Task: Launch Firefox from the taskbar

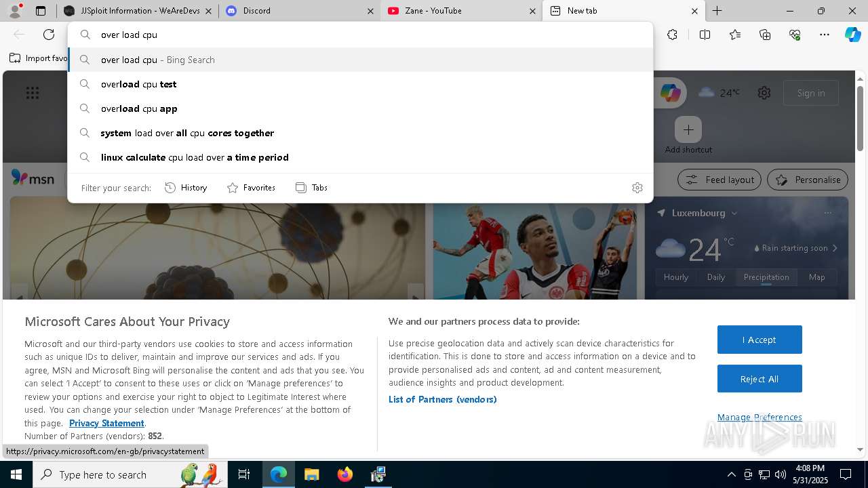Action: pyautogui.click(x=344, y=474)
